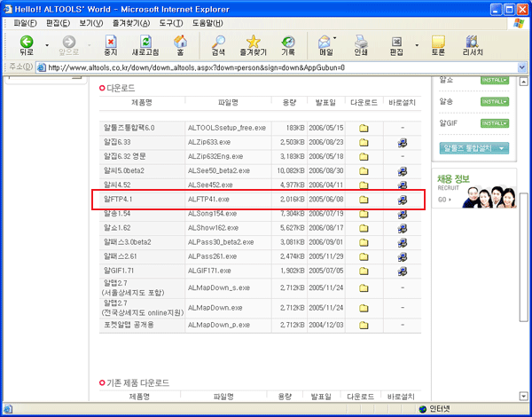Click the URL address input field
Viewport: 532px width, 417px height.
[x=277, y=67]
